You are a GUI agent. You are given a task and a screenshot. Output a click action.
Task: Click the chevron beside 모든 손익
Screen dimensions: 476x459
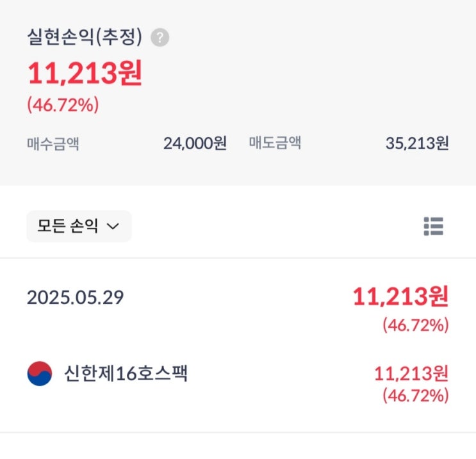(113, 227)
